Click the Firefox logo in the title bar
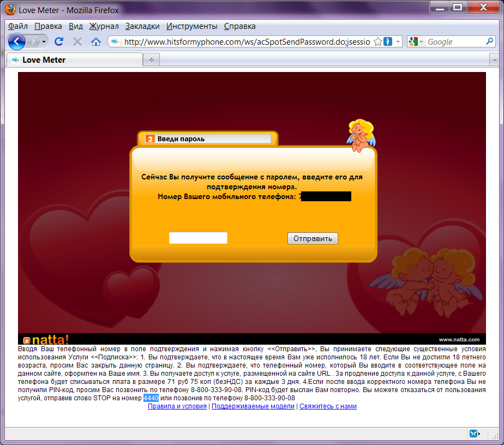Image resolution: width=504 pixels, height=445 pixels. pyautogui.click(x=10, y=10)
